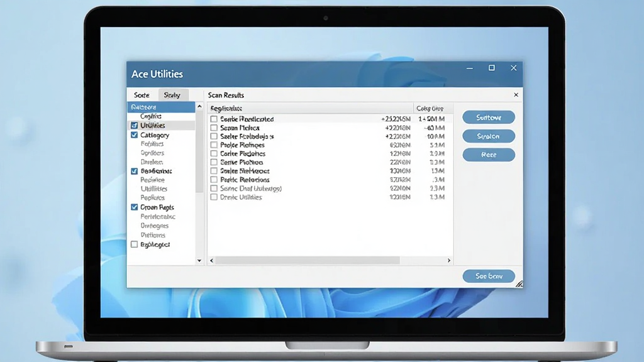
Task: Tick the "Parke Reterions" result checkbox
Action: [x=214, y=180]
